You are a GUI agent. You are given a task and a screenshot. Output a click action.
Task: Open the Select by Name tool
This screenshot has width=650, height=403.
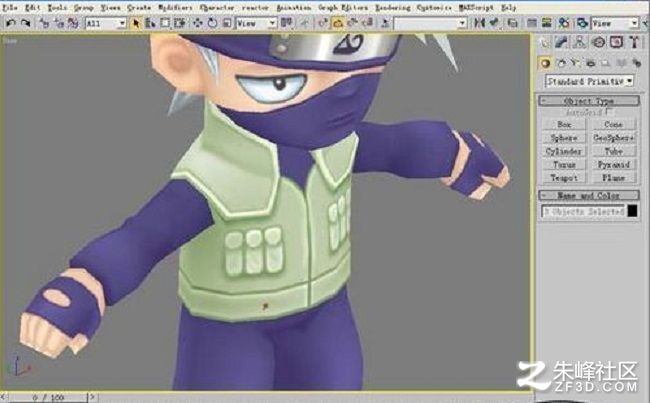[x=150, y=23]
